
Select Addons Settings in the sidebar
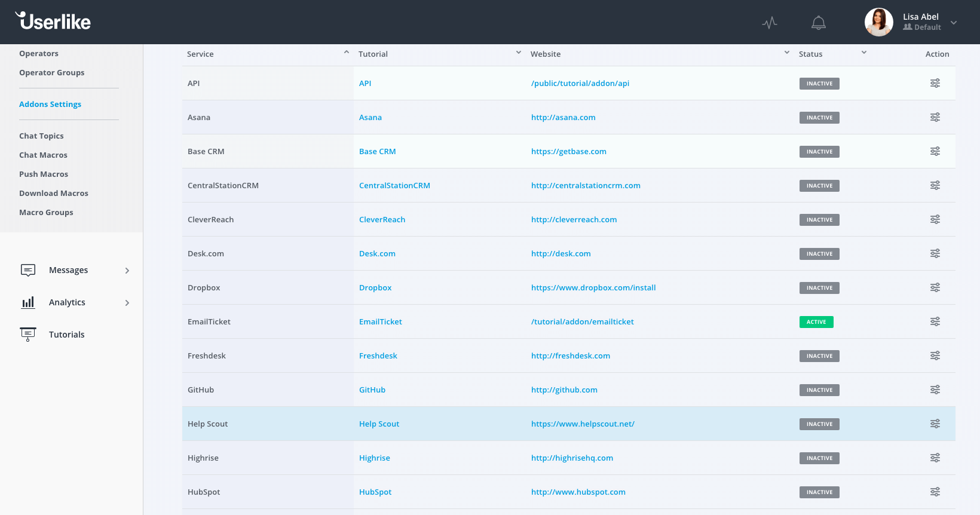pos(50,104)
